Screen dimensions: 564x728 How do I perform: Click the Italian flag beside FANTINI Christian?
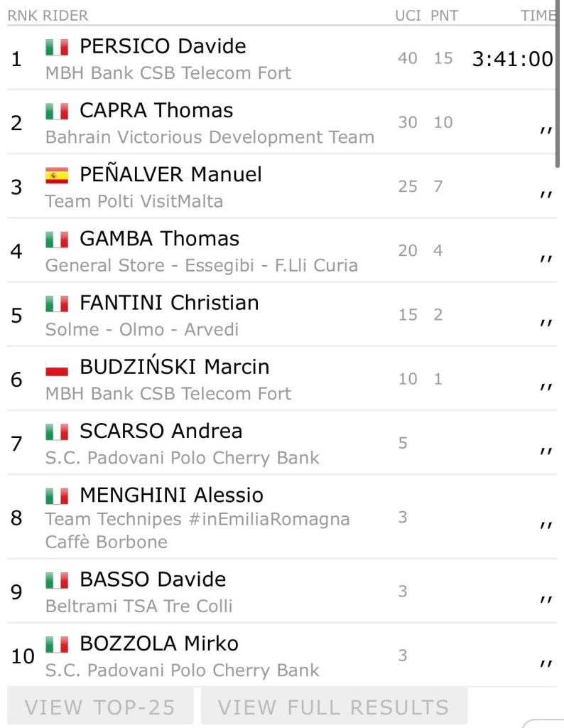pyautogui.click(x=57, y=304)
